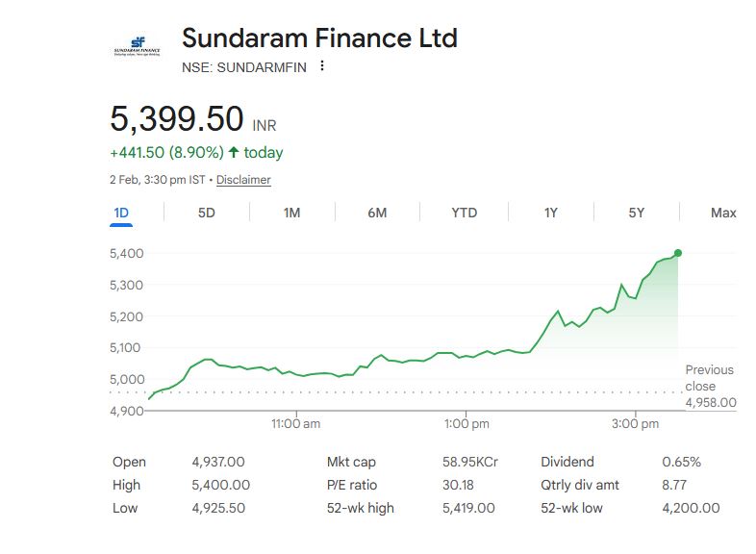The width and height of the screenshot is (756, 554).
Task: Open the three-dot more options menu
Action: 322,66
